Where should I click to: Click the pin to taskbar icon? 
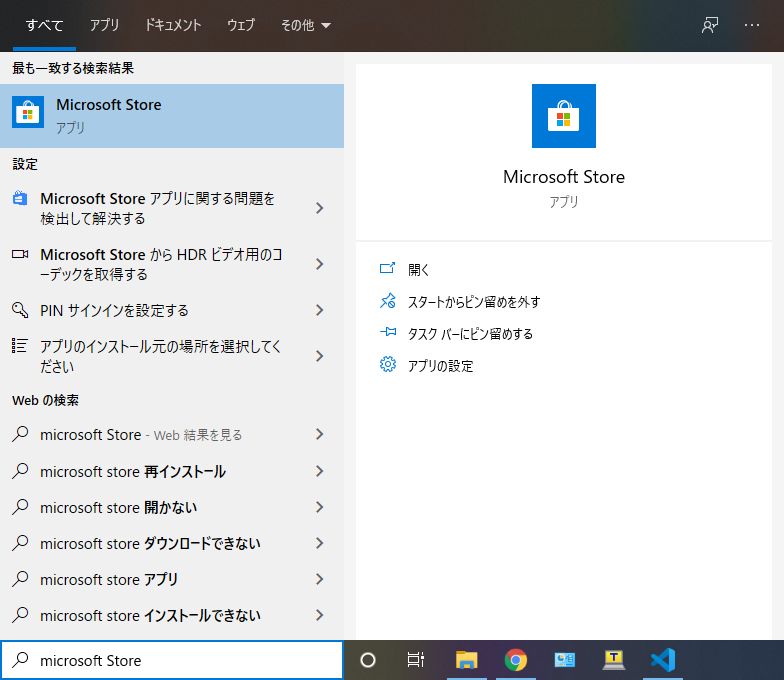[388, 332]
